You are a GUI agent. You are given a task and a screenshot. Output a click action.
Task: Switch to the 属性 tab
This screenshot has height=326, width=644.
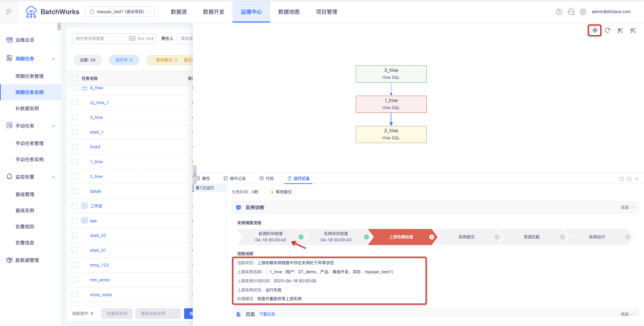click(x=203, y=179)
